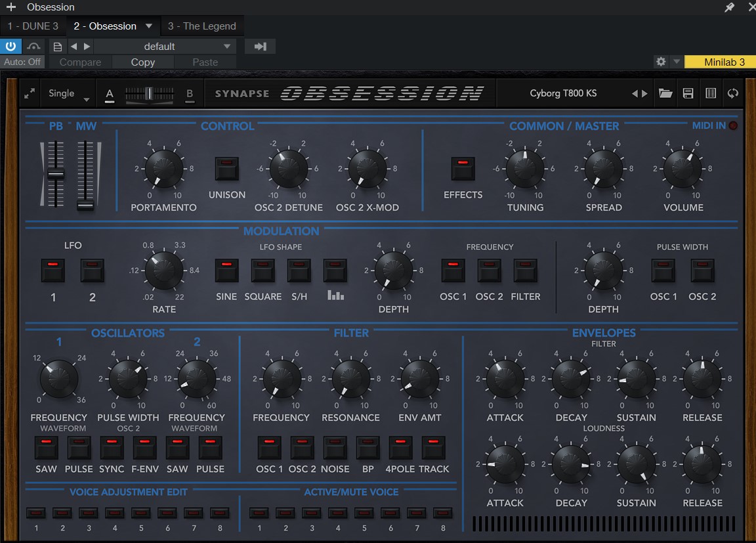The height and width of the screenshot is (543, 756).
Task: Open the Single mode dropdown
Action: pos(68,93)
